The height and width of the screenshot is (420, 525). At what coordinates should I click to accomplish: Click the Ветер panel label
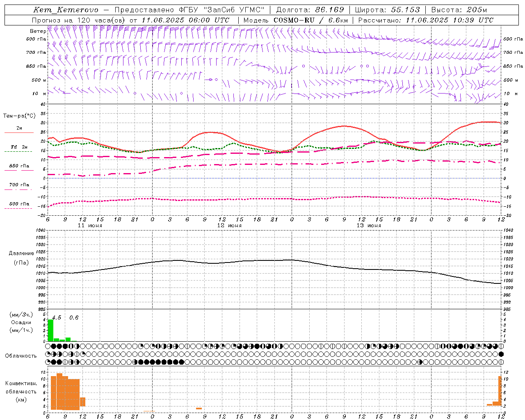click(x=38, y=31)
